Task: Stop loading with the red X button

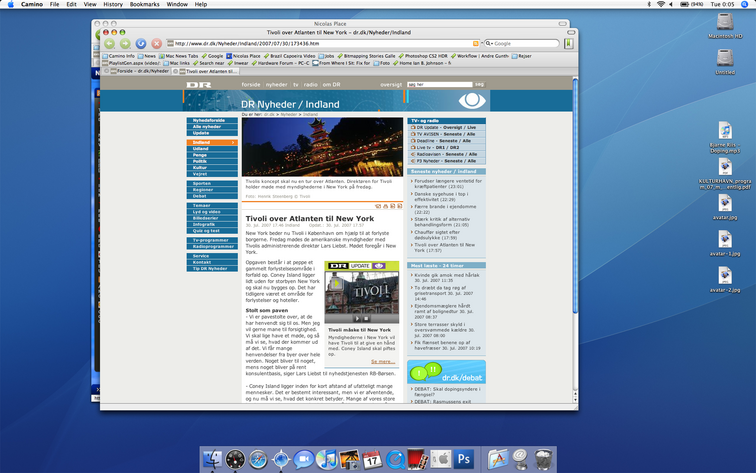Action: coord(157,43)
